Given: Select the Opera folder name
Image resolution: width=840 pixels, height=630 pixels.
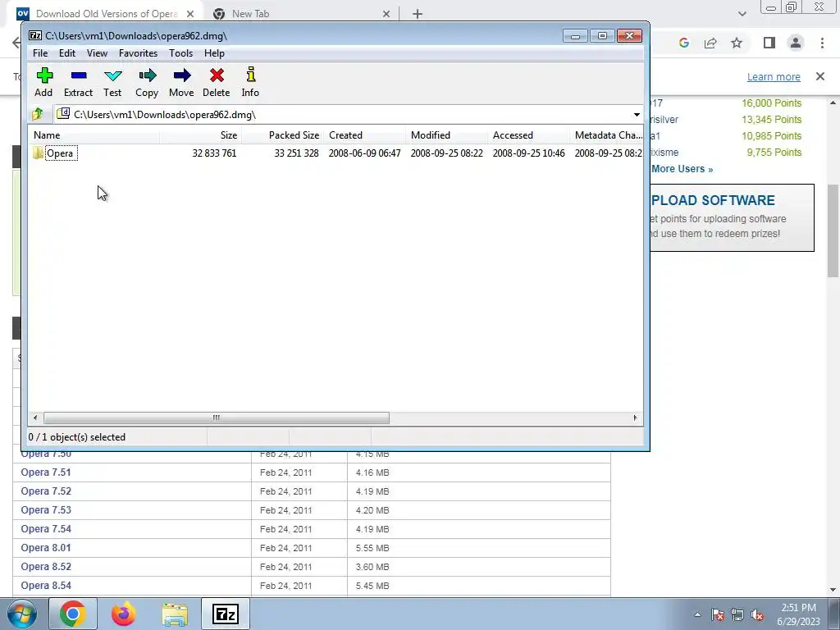Looking at the screenshot, I should click(60, 153).
